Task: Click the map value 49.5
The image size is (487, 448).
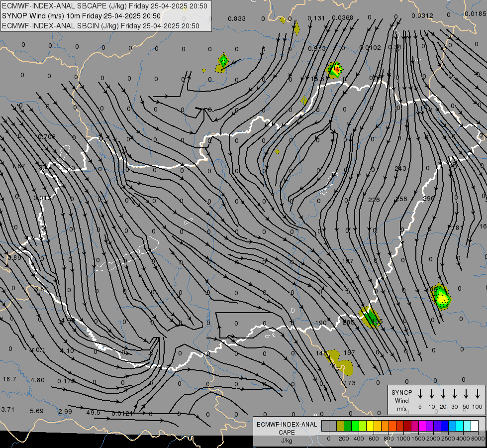Action: tap(93, 412)
